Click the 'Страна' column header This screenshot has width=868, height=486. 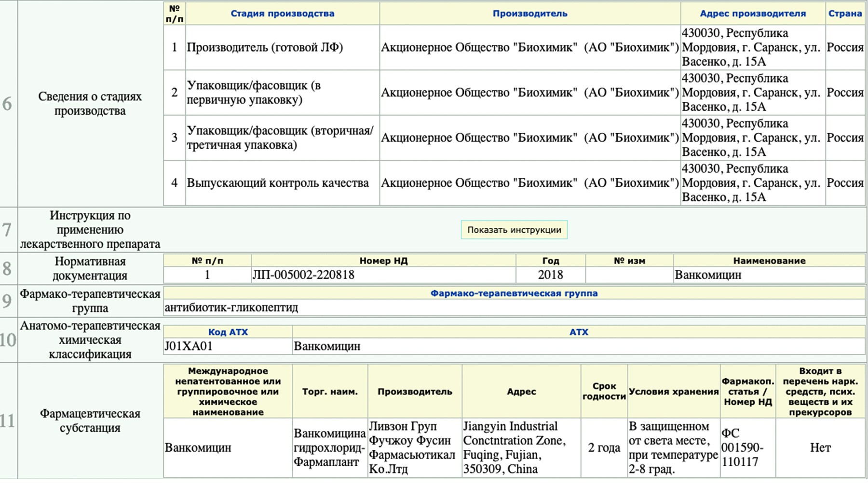tap(845, 14)
